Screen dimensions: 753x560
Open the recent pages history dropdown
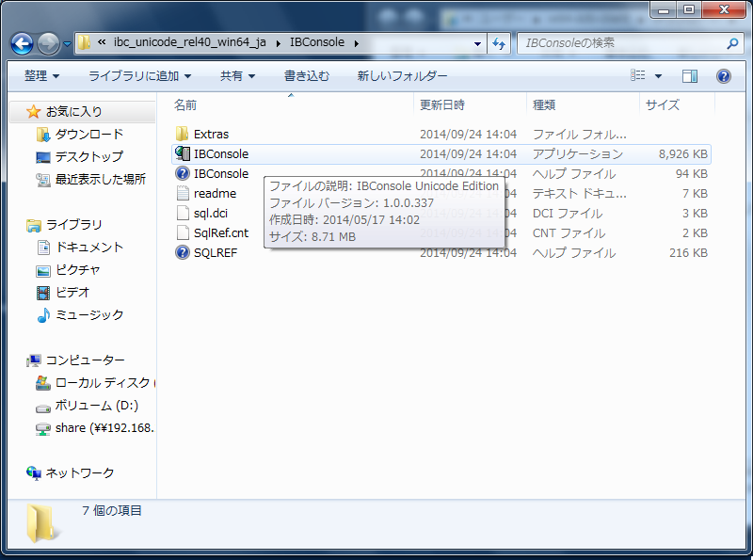point(67,43)
